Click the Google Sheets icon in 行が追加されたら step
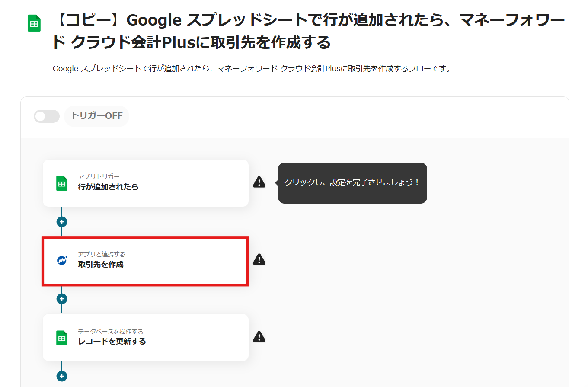Screen dimensions: 588x387 pos(62,183)
